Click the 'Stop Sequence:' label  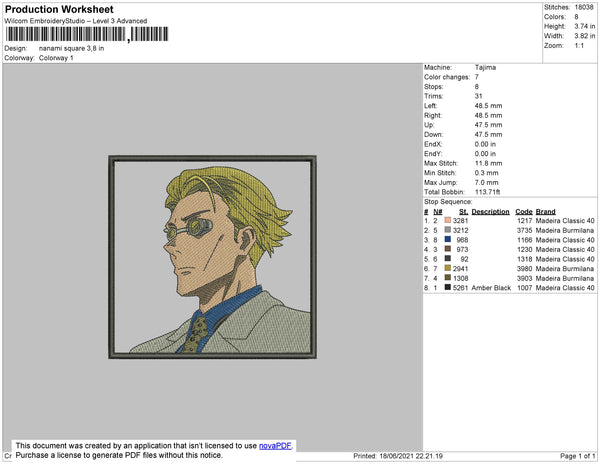(x=448, y=202)
